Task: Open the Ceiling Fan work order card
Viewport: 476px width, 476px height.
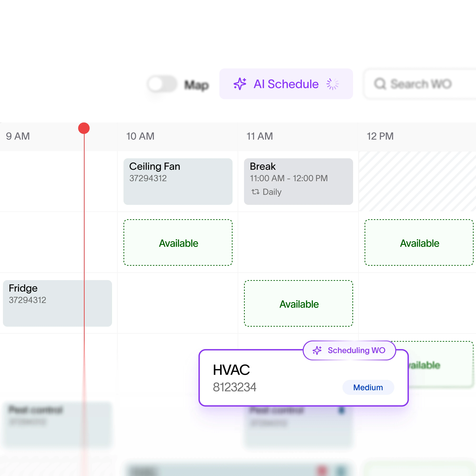Action: pos(178,181)
